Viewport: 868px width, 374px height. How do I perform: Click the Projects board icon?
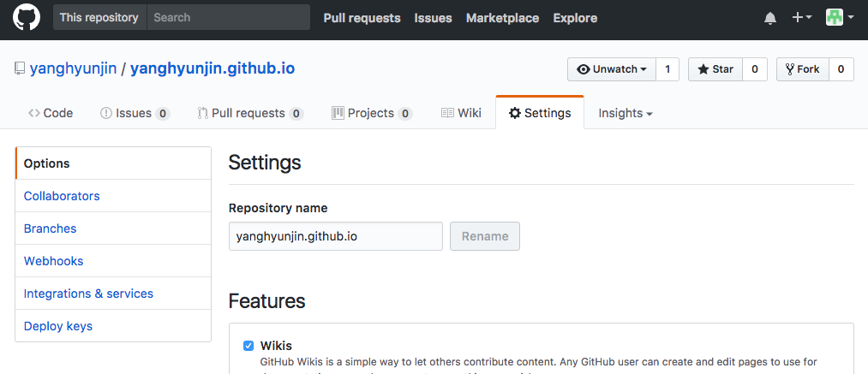(338, 114)
